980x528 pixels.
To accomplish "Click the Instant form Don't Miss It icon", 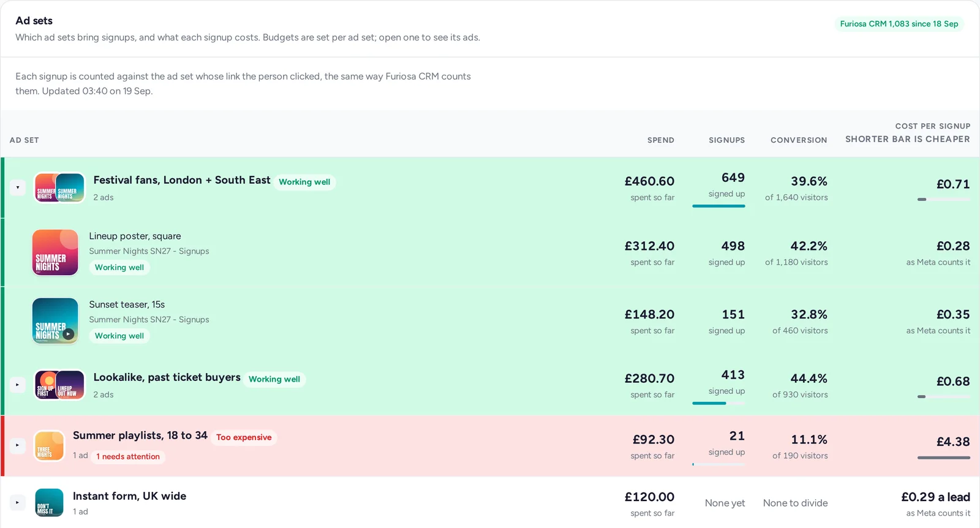I will pos(50,502).
